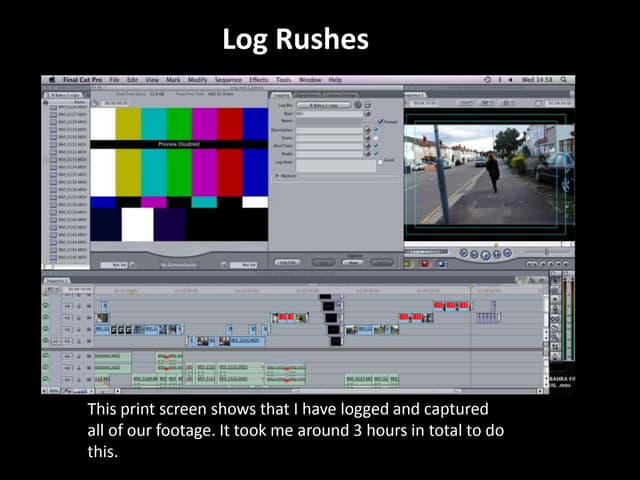
Task: Open the Canvas playhead sync pop-up menu
Action: coord(487,103)
